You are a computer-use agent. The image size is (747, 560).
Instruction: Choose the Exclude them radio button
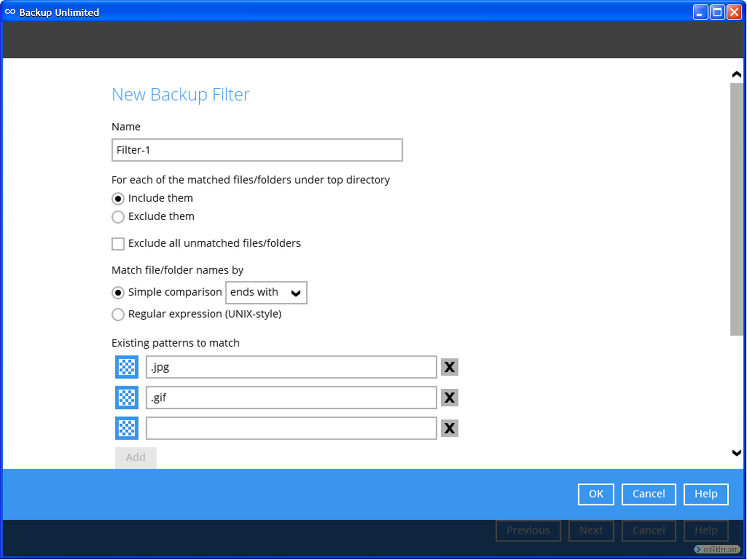(118, 217)
